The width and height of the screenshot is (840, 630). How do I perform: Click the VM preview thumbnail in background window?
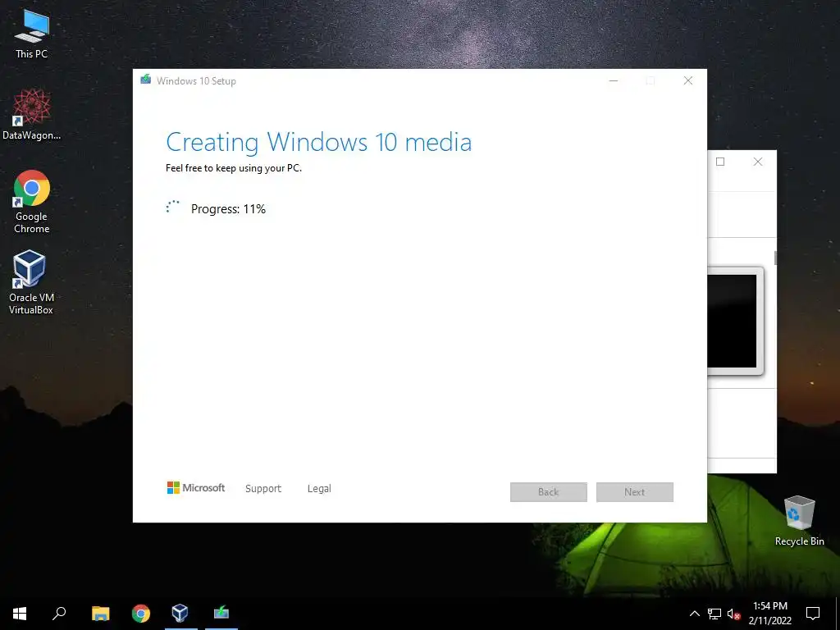tap(735, 321)
